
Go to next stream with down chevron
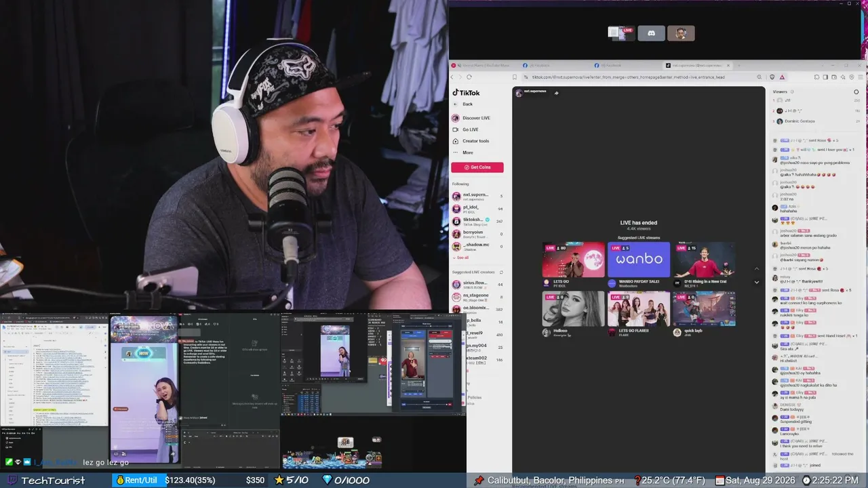[x=757, y=282]
